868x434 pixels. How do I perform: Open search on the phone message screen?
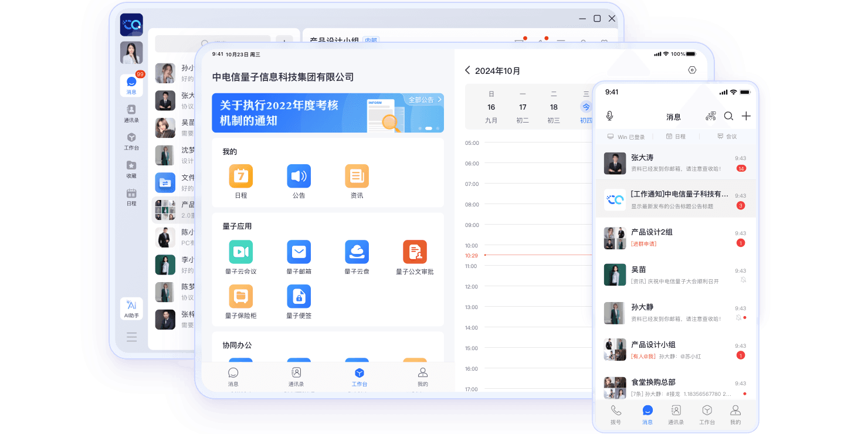(729, 116)
